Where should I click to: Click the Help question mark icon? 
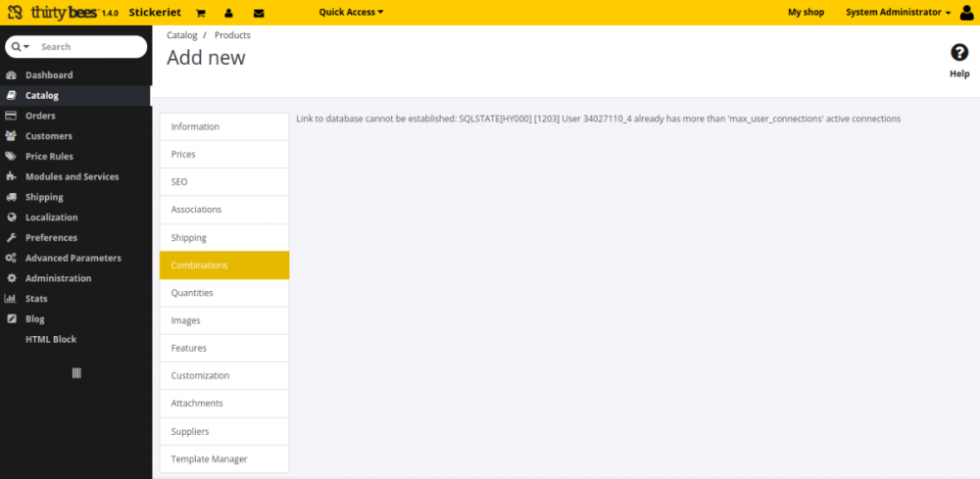point(959,53)
